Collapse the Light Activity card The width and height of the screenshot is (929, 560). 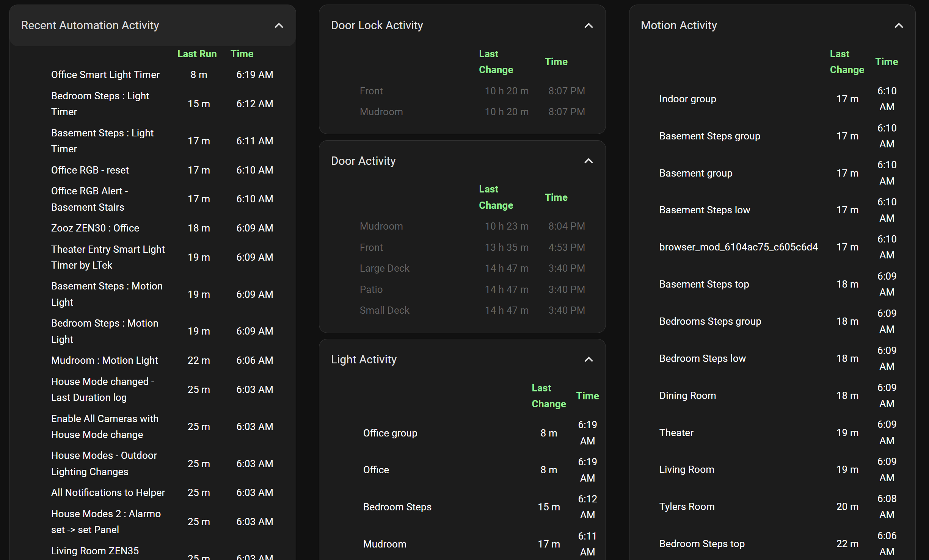pos(588,360)
